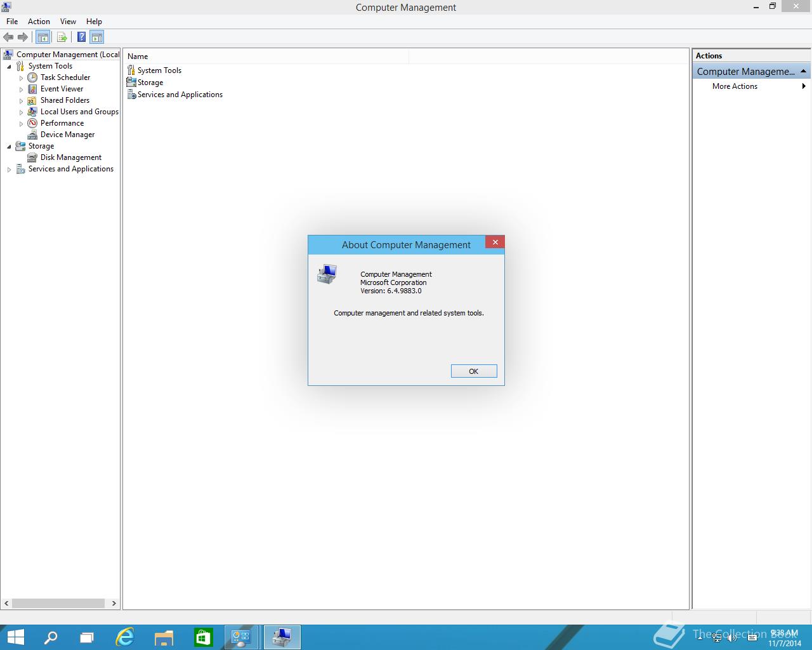Open Task View on the taskbar
The image size is (812, 650).
pyautogui.click(x=87, y=637)
